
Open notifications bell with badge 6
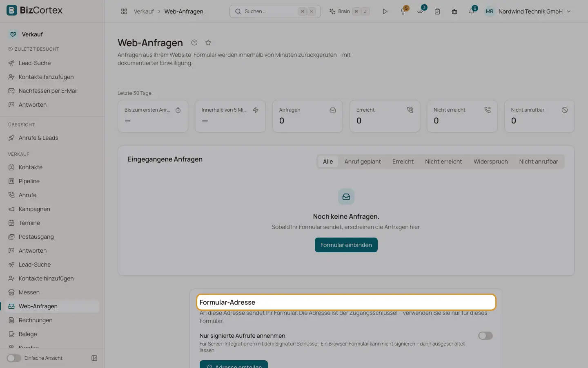472,11
